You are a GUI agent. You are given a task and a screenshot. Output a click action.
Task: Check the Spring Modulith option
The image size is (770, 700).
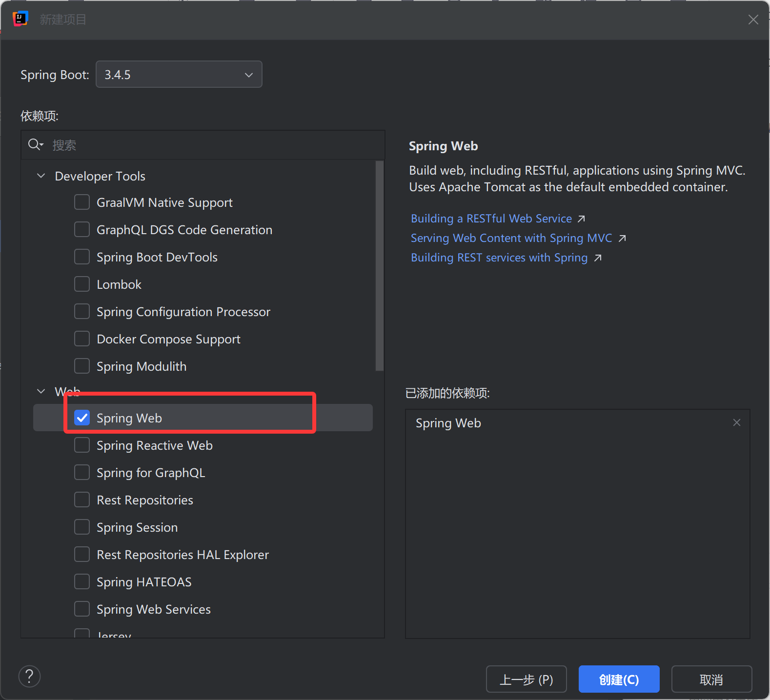point(82,366)
